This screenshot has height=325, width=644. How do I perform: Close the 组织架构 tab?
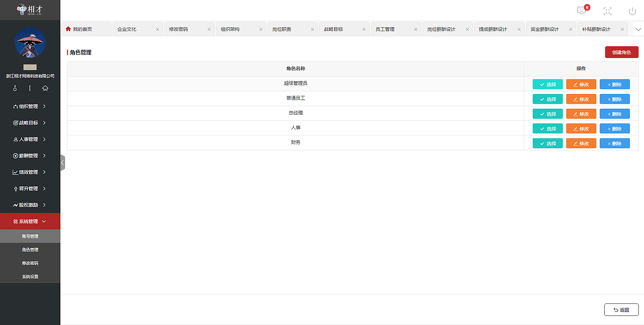(x=261, y=29)
